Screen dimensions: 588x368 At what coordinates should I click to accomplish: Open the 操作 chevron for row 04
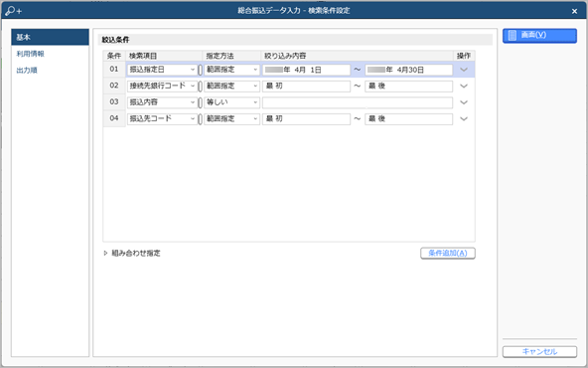coord(464,119)
